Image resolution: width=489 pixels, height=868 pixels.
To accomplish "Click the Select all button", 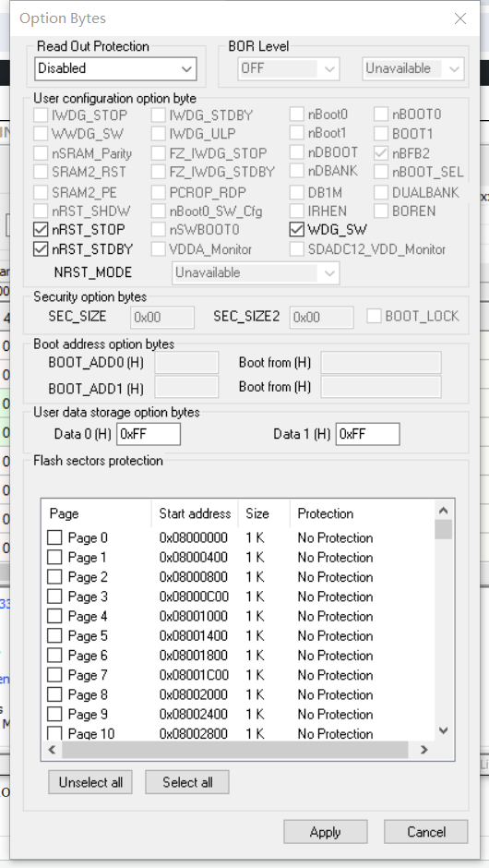I will point(187,782).
